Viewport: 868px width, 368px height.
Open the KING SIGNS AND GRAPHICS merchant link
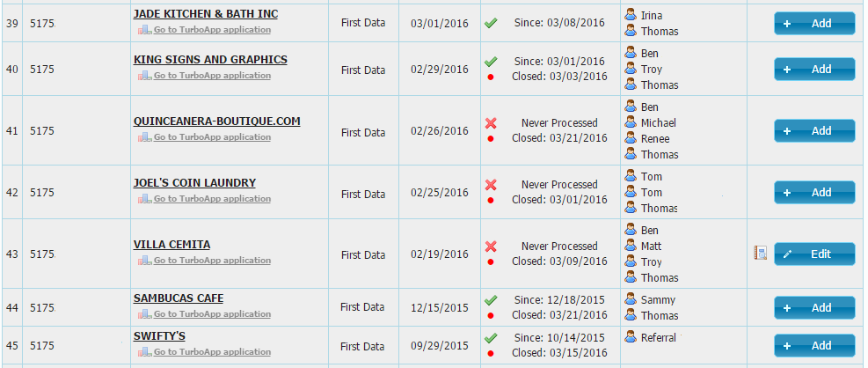point(210,60)
